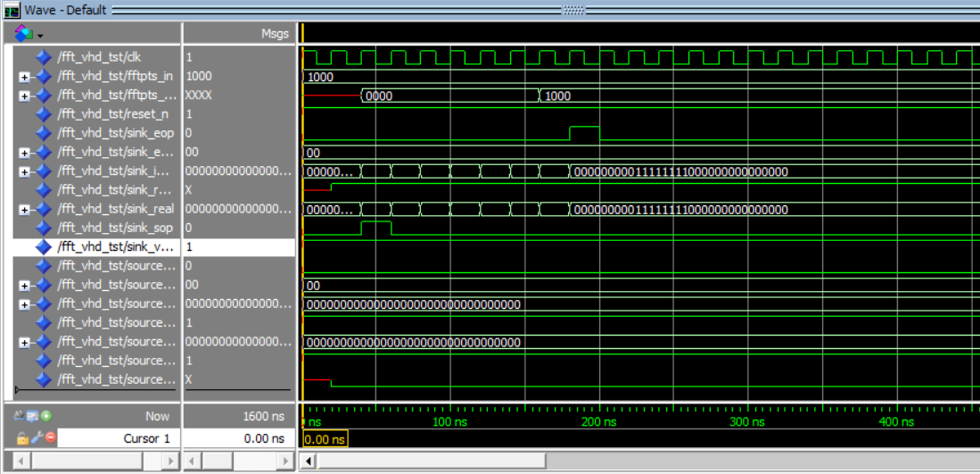Click left arrow of signal-names pane scrollbar

(x=22, y=462)
